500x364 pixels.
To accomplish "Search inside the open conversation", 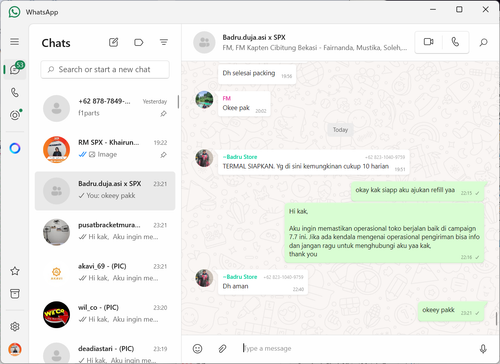I will pos(483,42).
